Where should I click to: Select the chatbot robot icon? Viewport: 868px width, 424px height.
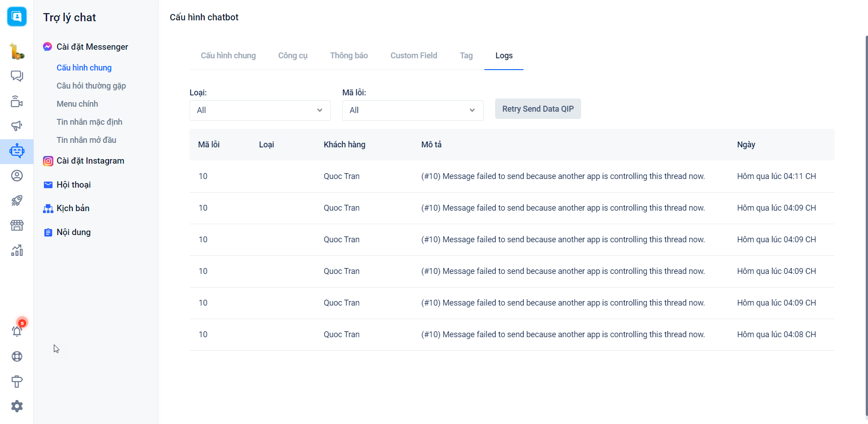17,151
